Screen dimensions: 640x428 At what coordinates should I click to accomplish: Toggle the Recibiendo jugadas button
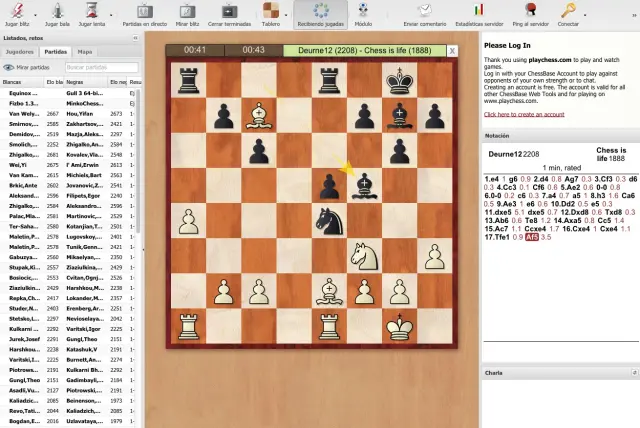pyautogui.click(x=322, y=12)
